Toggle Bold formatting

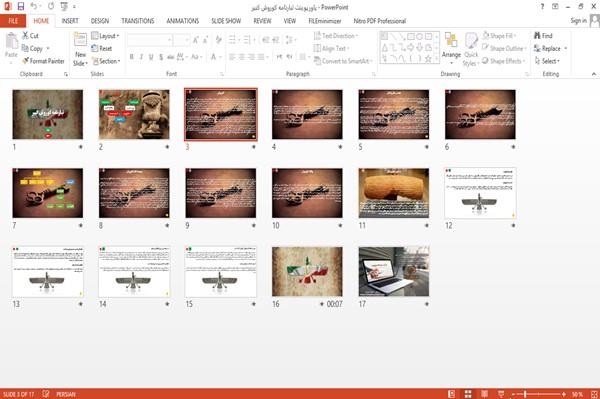[x=132, y=57]
